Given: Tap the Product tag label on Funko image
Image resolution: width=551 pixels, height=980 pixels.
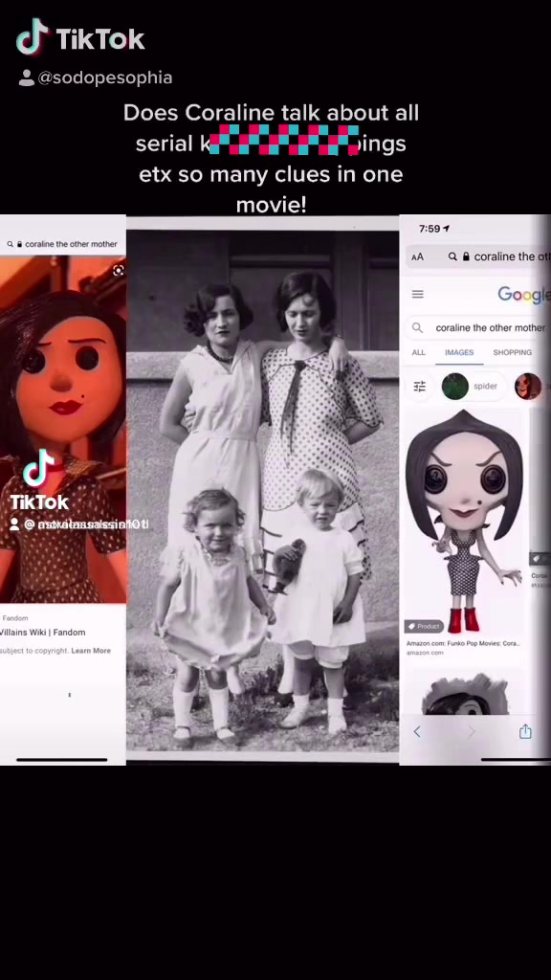Looking at the screenshot, I should point(424,626).
